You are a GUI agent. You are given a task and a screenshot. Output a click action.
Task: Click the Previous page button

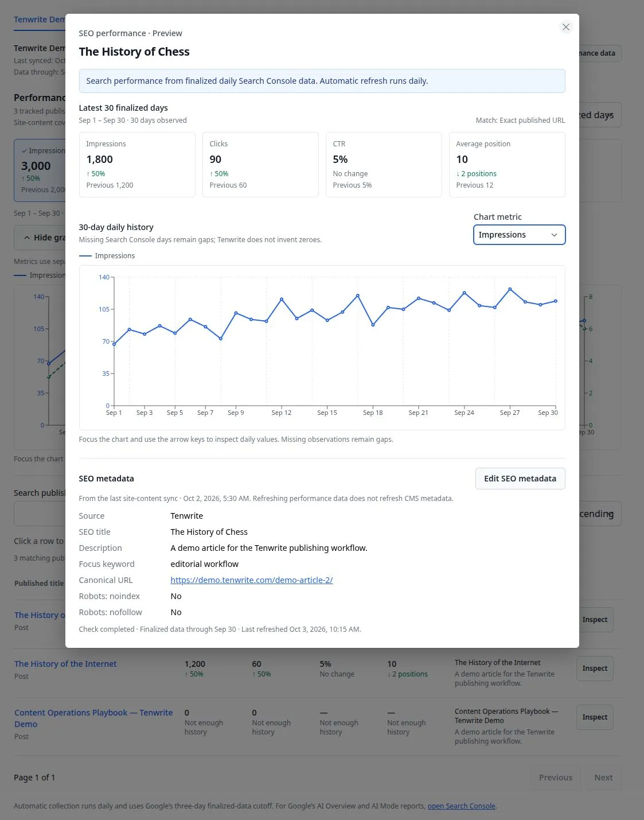555,778
